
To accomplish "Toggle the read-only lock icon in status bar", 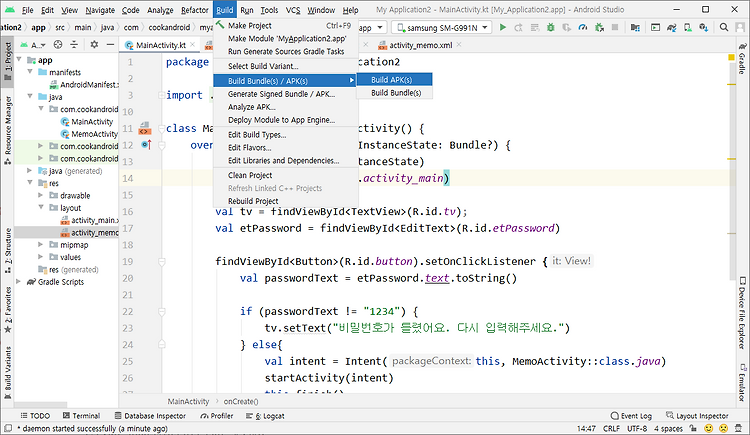I will click(693, 428).
